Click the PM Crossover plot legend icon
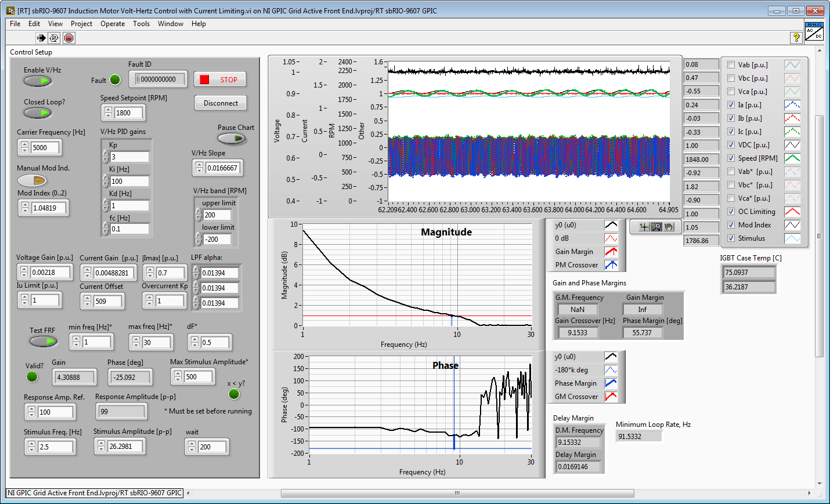Image resolution: width=830 pixels, height=504 pixels. coord(611,265)
